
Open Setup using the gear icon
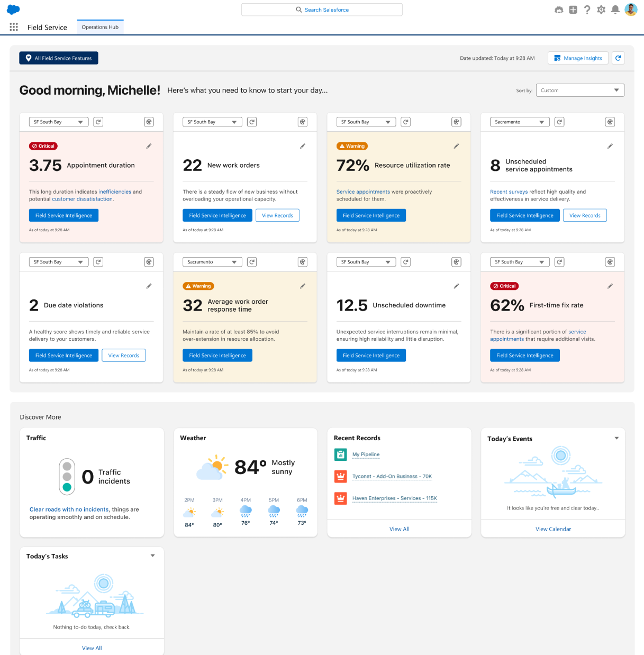[x=601, y=10]
